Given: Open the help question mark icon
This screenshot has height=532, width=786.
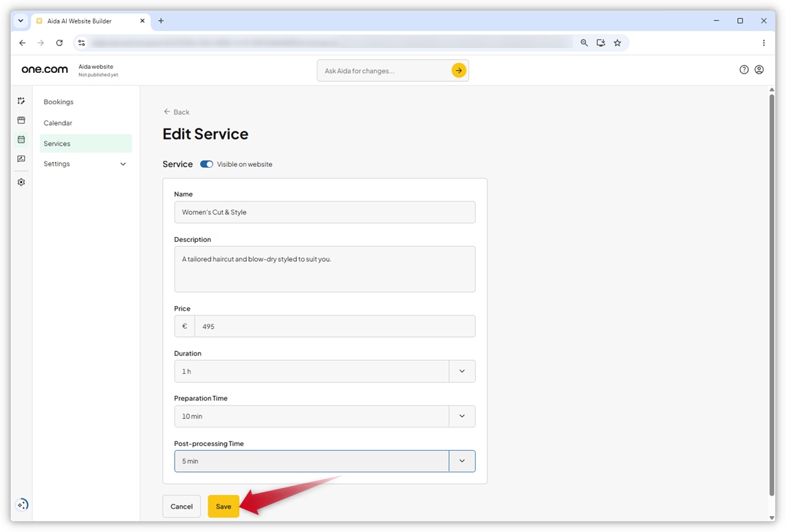Looking at the screenshot, I should click(744, 69).
